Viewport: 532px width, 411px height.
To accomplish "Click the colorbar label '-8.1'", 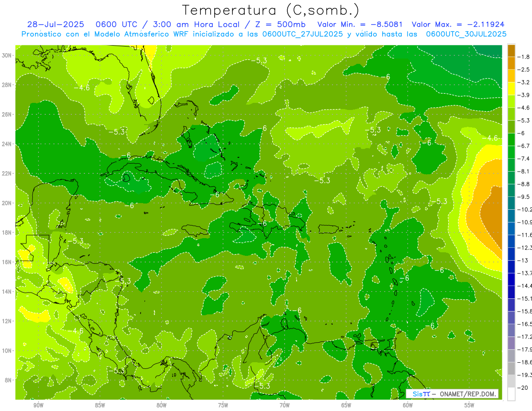I will pyautogui.click(x=524, y=171).
